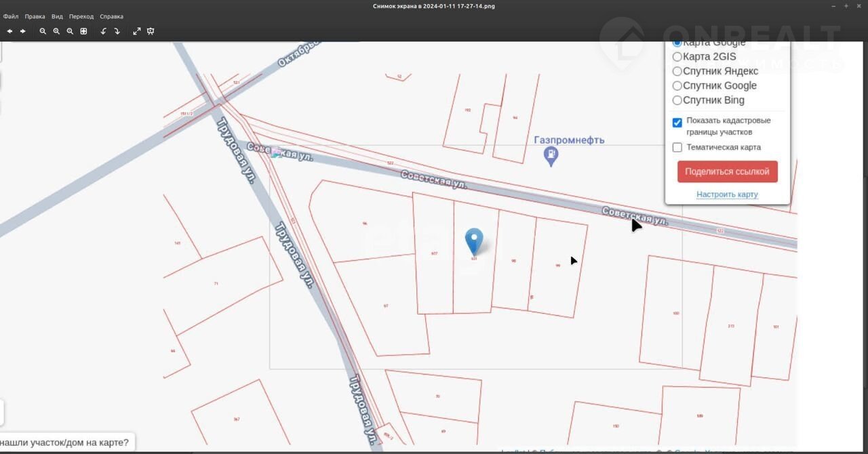Follow the Настроить карту link
868x454 pixels.
(727, 194)
